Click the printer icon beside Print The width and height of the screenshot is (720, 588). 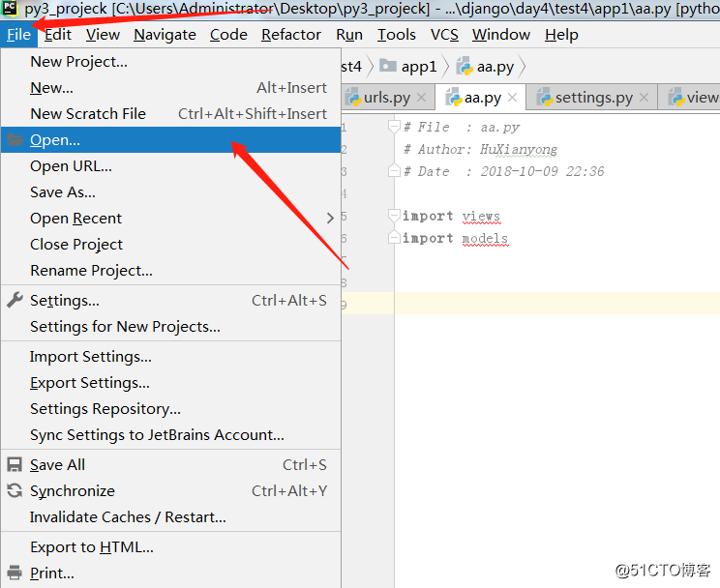(15, 573)
